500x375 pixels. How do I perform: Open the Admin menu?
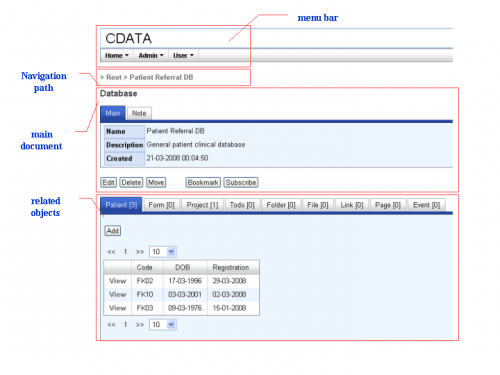click(x=151, y=55)
